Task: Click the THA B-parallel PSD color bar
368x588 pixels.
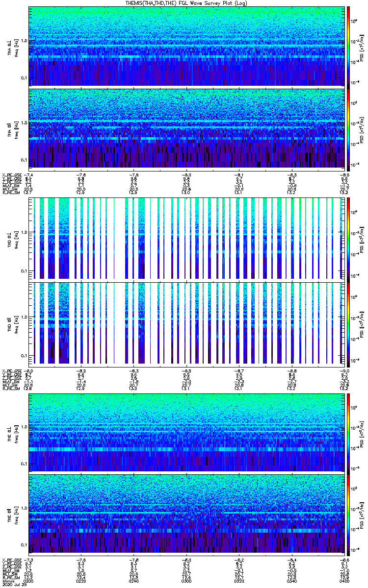Action: tap(348, 128)
